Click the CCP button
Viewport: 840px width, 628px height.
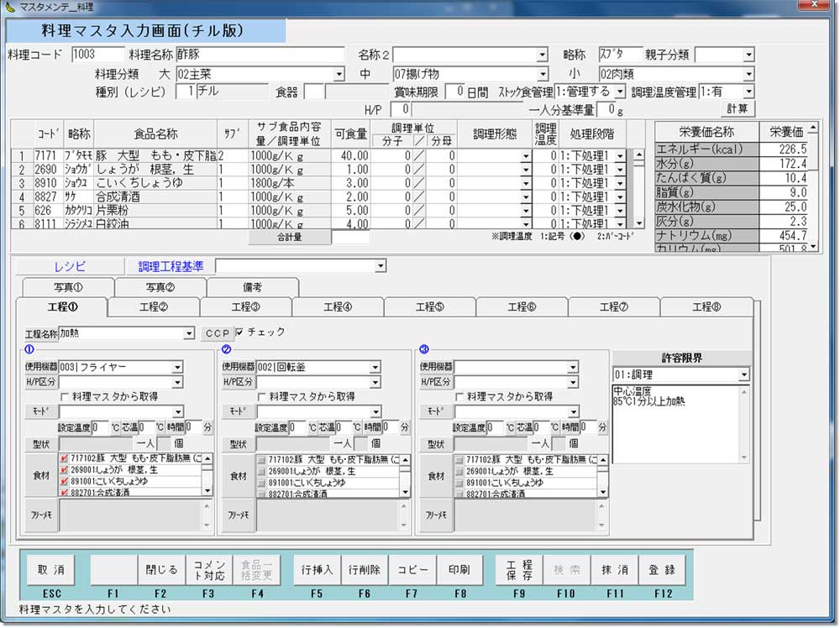(x=217, y=333)
